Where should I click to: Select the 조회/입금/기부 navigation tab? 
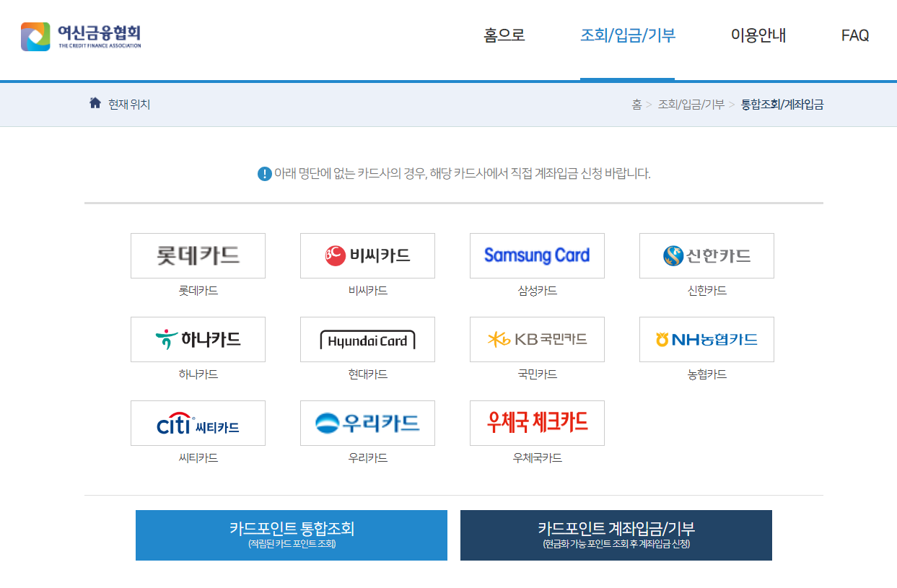[x=628, y=35]
